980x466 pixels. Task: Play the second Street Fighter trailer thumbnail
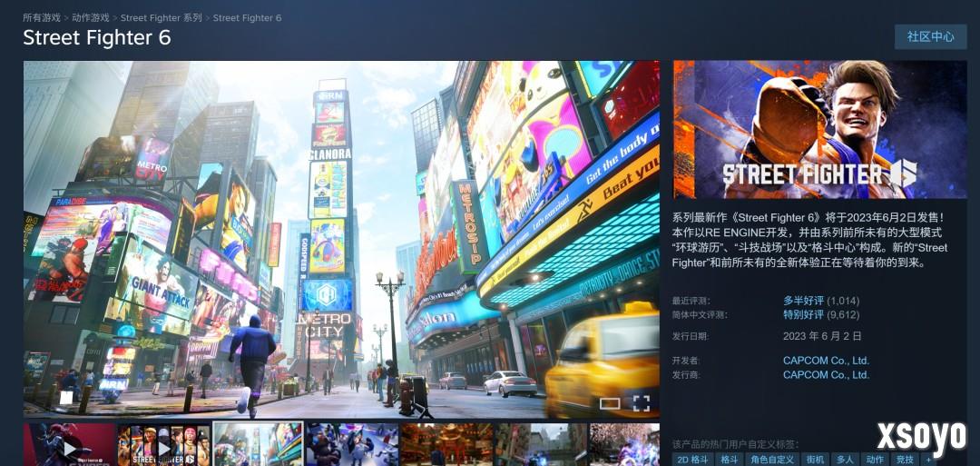click(x=164, y=445)
